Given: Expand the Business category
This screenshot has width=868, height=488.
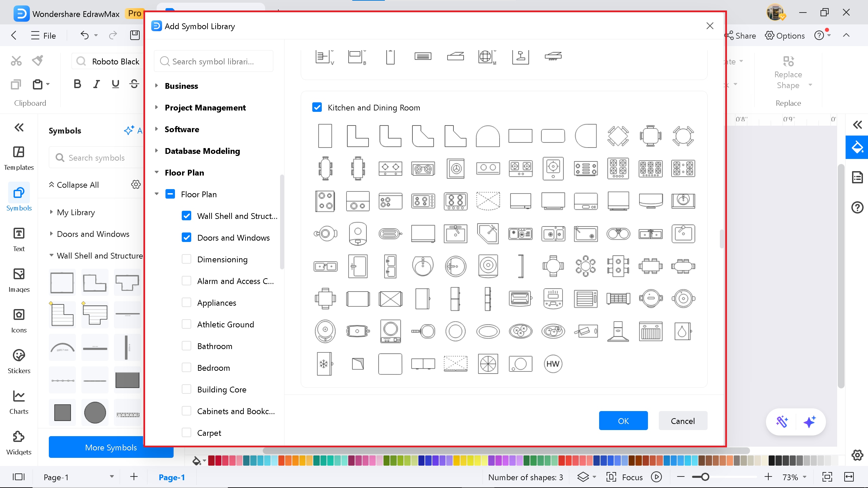Looking at the screenshot, I should [157, 86].
